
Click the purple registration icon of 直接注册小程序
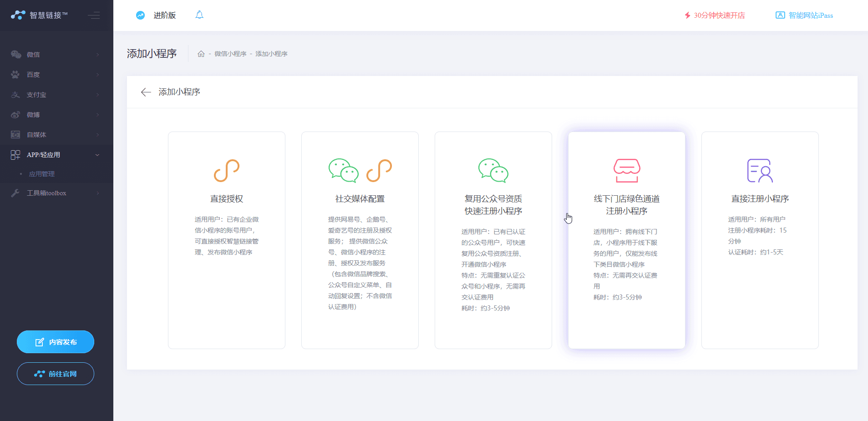pyautogui.click(x=760, y=171)
